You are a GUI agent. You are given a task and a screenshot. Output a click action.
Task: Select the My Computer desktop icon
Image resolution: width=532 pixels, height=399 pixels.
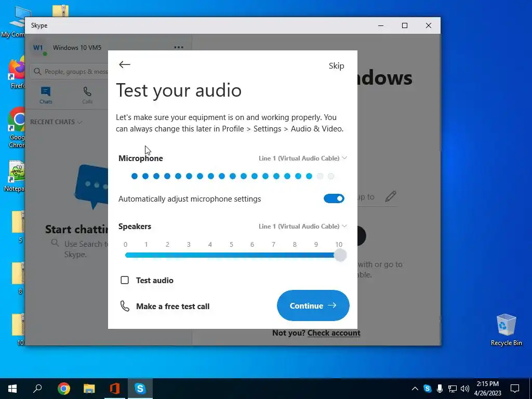point(14,22)
